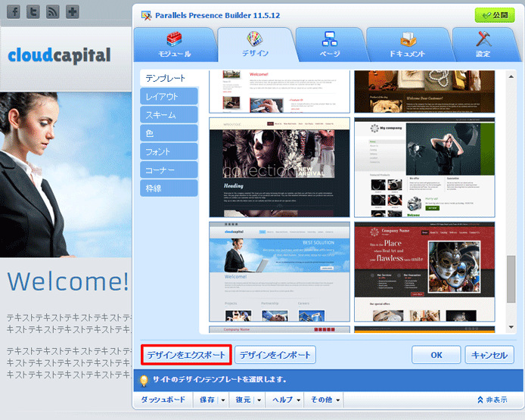Select the red masquerade mask template thumbnail
The image size is (525, 420).
[x=424, y=272]
